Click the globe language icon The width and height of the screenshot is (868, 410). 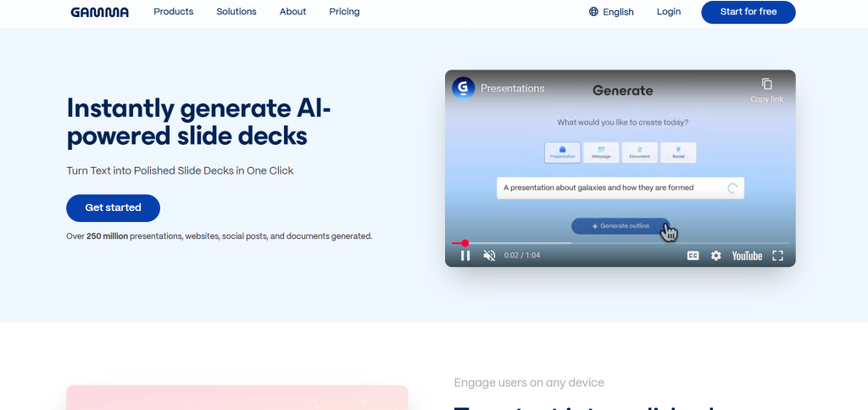pos(593,12)
